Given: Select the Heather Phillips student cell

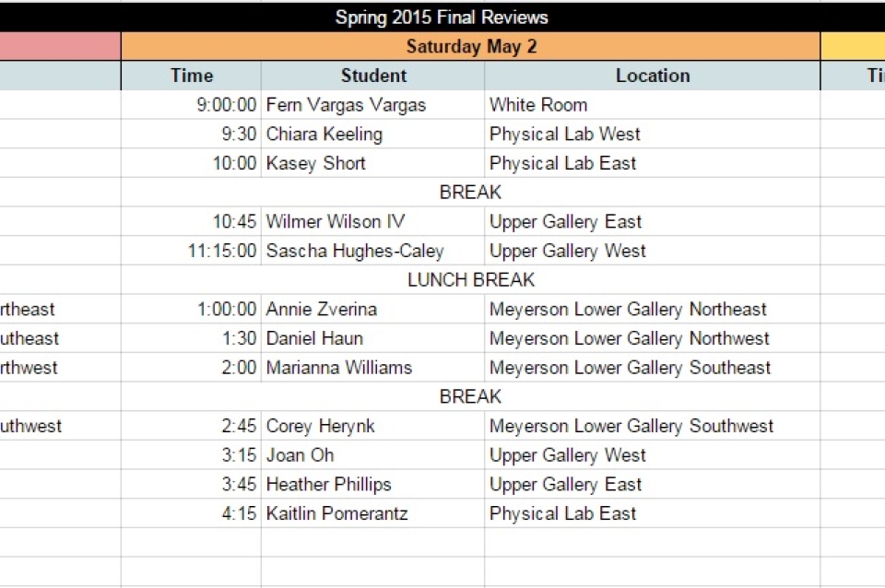Looking at the screenshot, I should (373, 485).
